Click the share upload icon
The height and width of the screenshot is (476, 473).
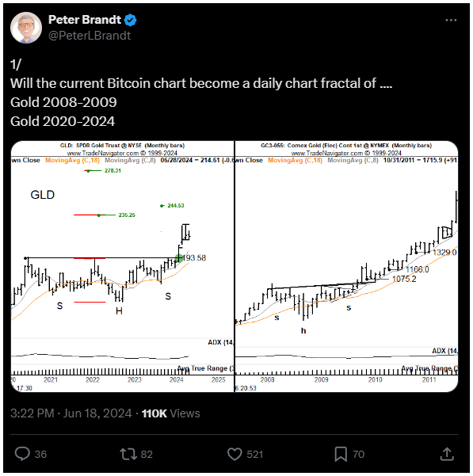click(x=447, y=454)
